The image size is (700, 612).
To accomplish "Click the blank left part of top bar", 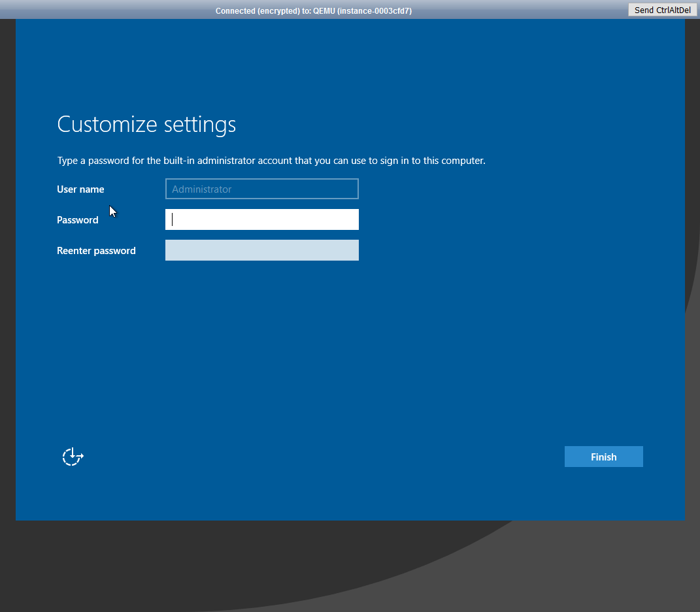I will coord(98,10).
